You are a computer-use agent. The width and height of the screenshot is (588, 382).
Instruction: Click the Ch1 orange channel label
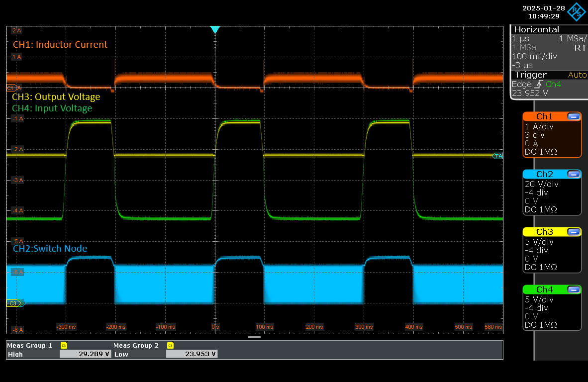(x=544, y=116)
